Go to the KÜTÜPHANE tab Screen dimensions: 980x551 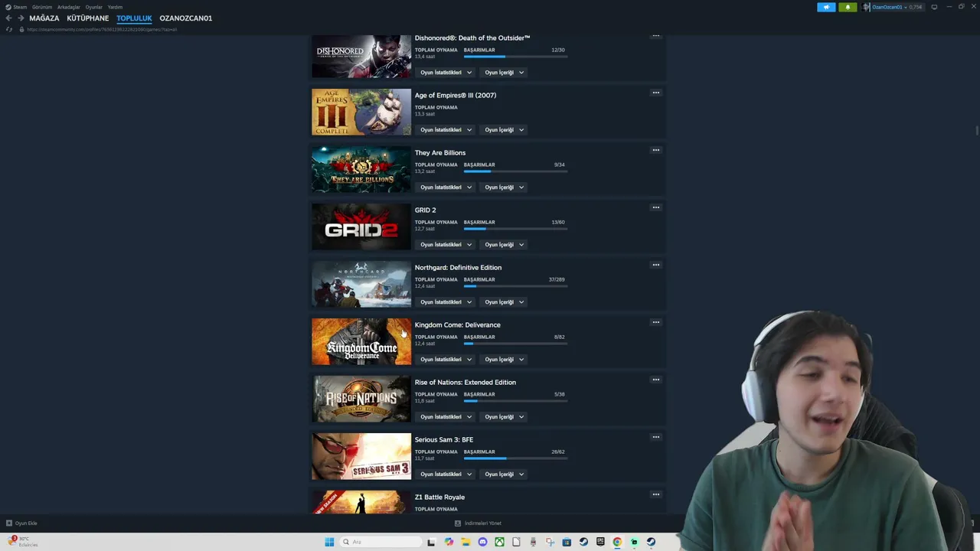(x=88, y=18)
